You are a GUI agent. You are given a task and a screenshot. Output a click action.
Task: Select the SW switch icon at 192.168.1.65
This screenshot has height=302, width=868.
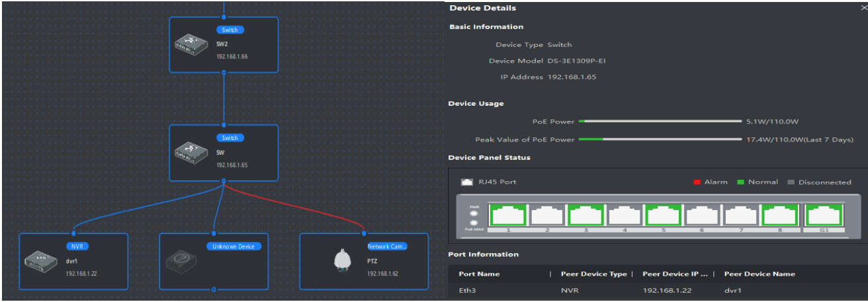click(x=191, y=153)
